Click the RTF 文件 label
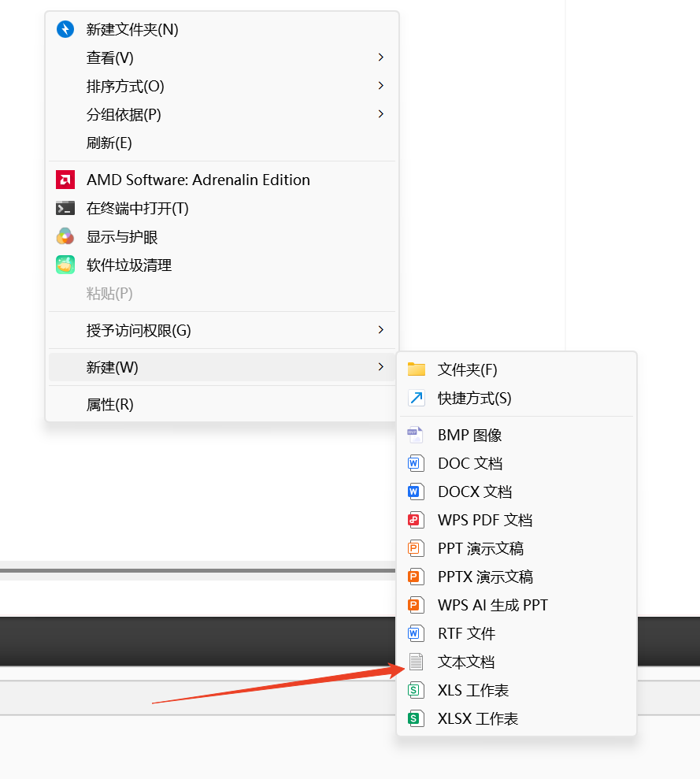 (466, 633)
